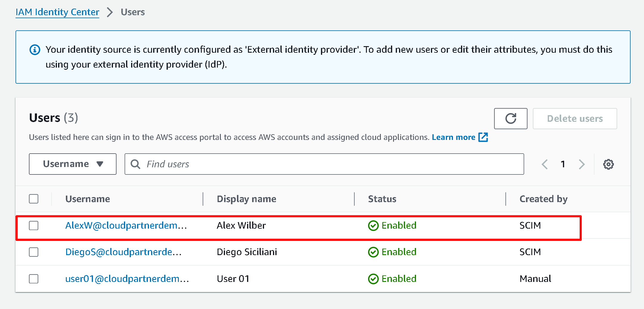Open the Username filter dropdown
Screen dimensions: 644x309
coord(73,164)
